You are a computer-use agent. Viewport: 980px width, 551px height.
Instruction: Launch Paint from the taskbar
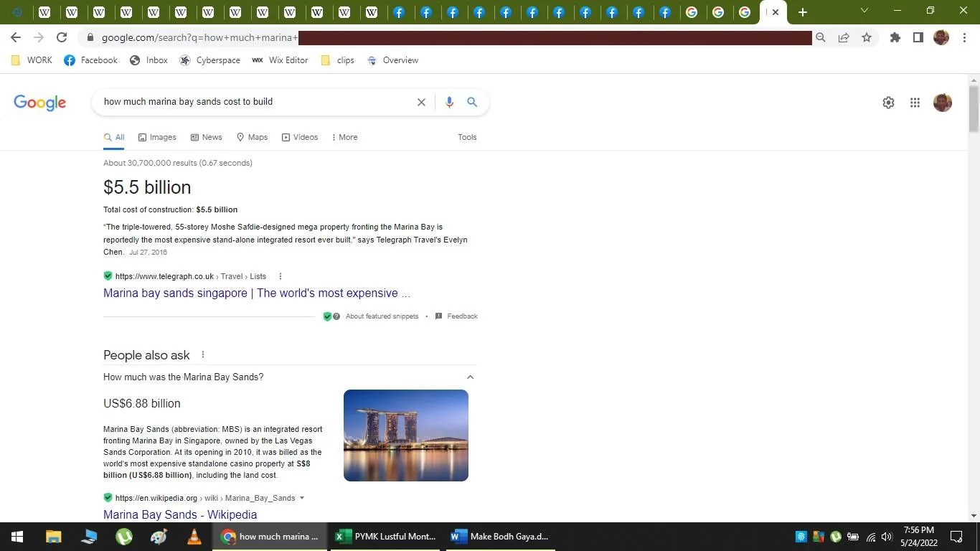tap(159, 537)
